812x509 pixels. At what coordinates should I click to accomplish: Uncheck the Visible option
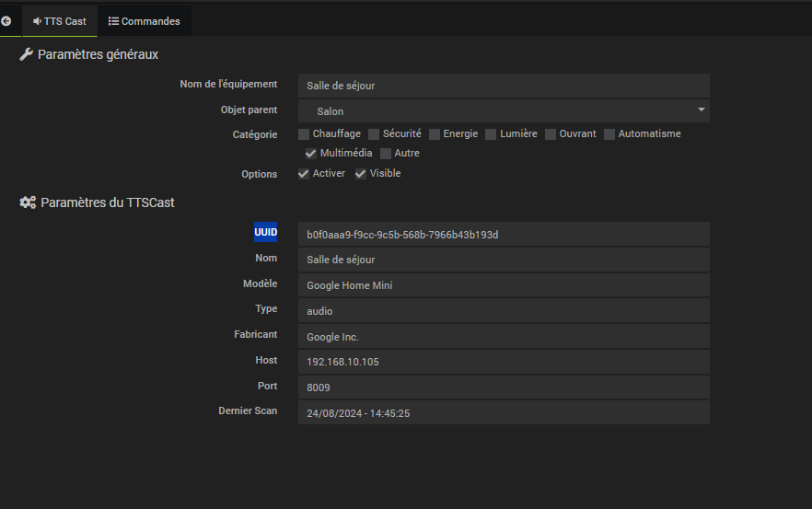pos(361,174)
